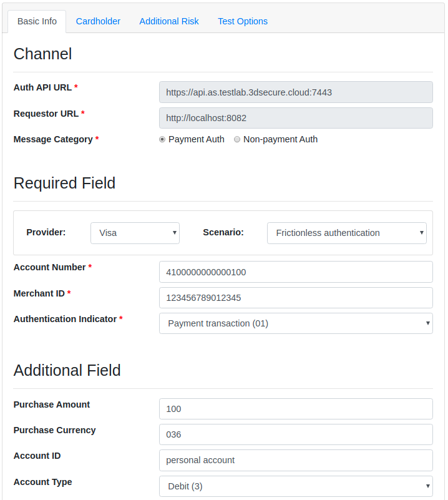Open the Authentication Indicator dropdown

tap(296, 323)
